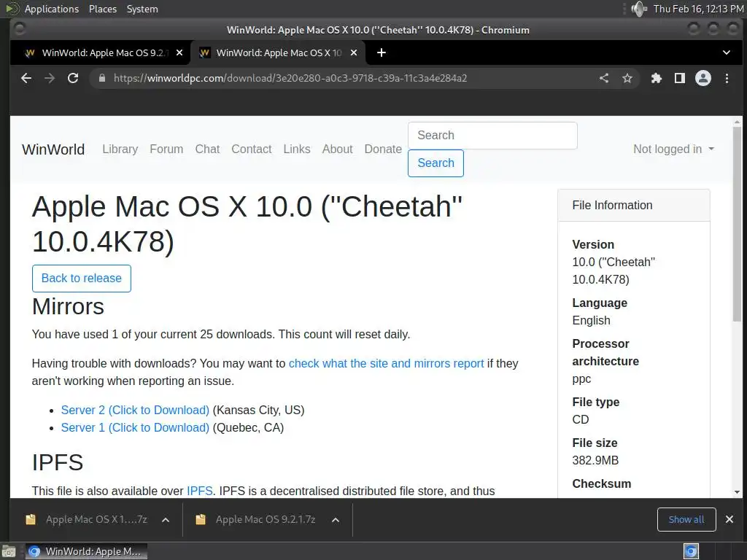Open the Places menu

(x=103, y=9)
